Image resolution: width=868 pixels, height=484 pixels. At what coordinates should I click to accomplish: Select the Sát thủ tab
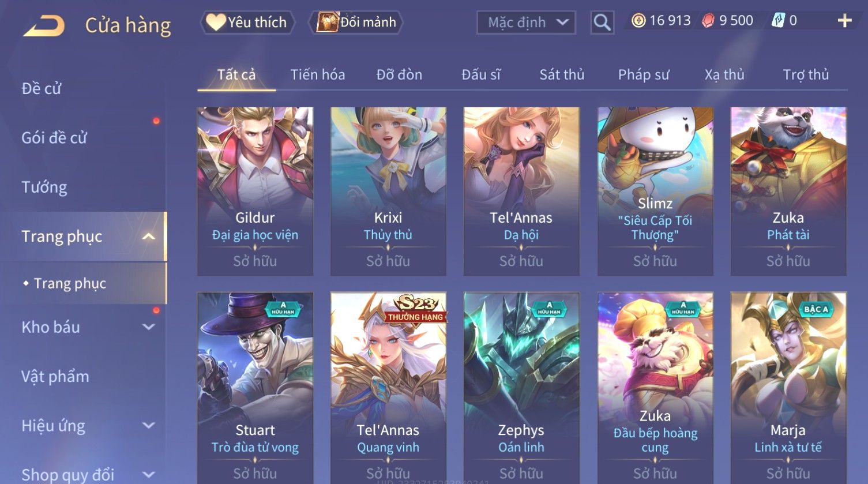coord(562,74)
